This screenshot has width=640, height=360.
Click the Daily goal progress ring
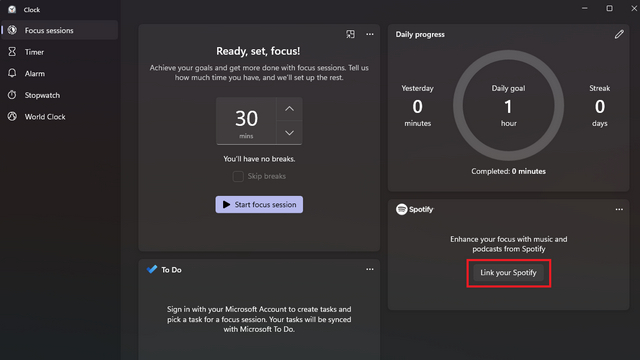pos(509,105)
